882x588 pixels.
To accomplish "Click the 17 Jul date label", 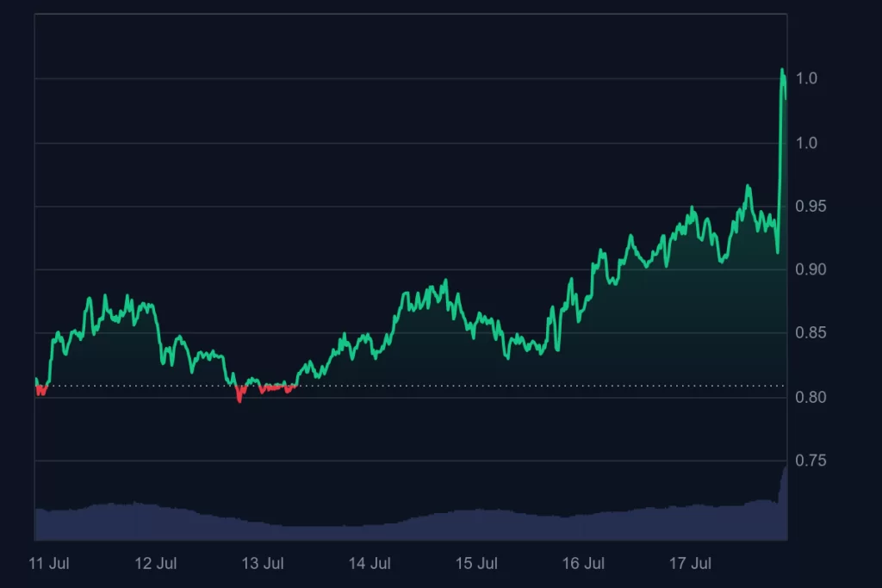I will point(690,564).
